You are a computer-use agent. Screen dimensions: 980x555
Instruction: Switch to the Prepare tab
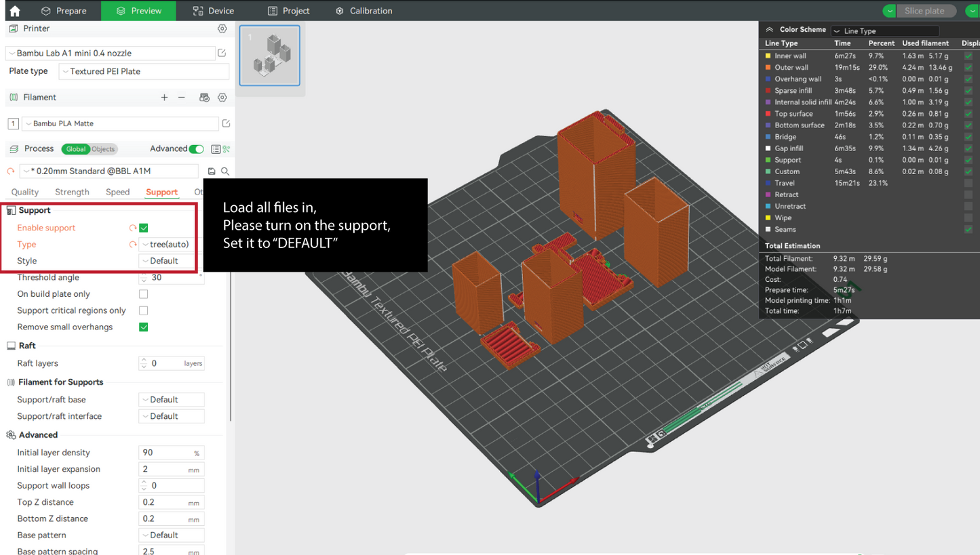64,11
